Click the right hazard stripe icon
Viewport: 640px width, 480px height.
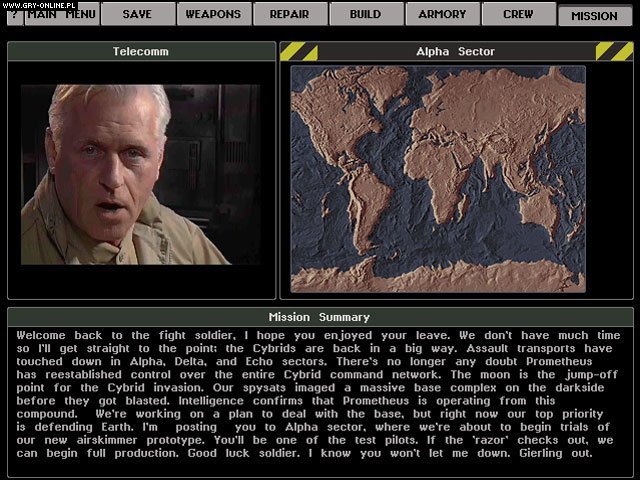point(613,51)
